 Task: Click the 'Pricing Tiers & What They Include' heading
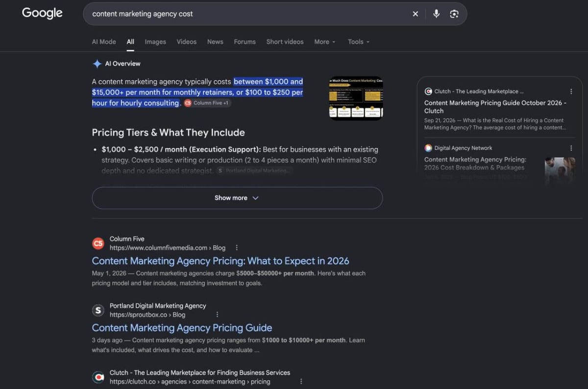169,133
